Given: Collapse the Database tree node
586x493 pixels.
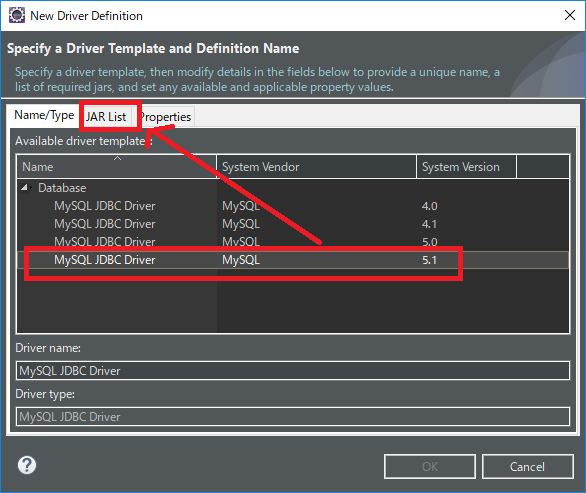Looking at the screenshot, I should pyautogui.click(x=25, y=188).
